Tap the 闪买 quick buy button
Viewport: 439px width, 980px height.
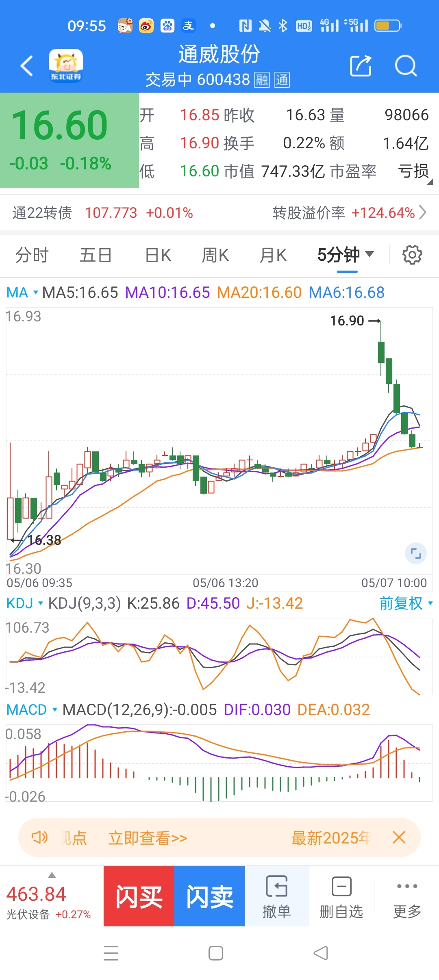tap(139, 896)
